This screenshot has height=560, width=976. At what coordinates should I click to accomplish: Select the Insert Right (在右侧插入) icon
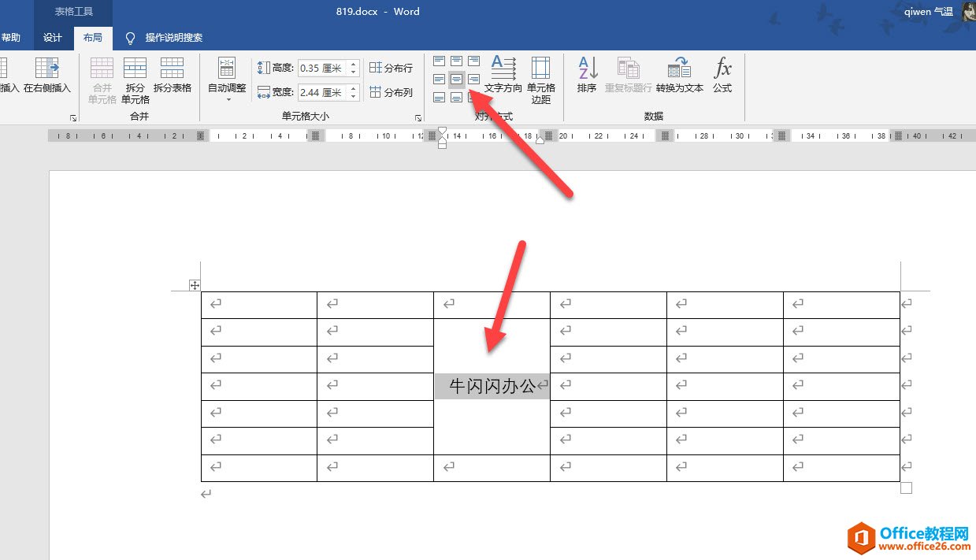tap(46, 75)
